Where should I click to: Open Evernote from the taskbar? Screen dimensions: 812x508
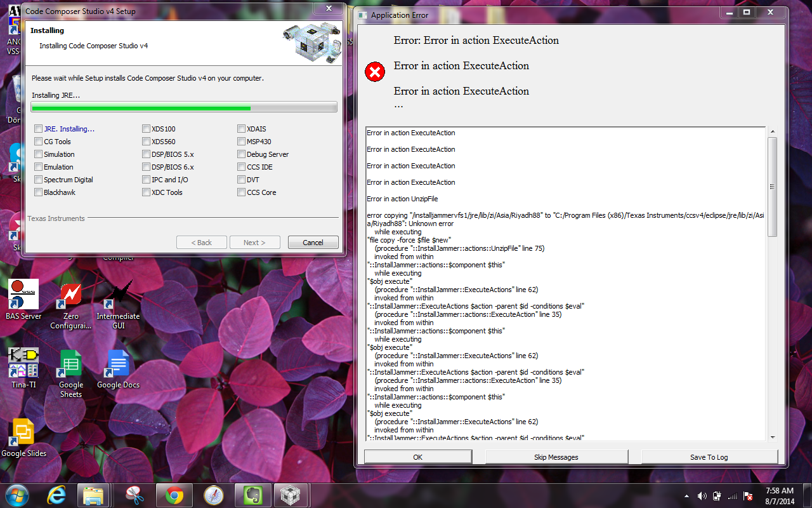(253, 495)
